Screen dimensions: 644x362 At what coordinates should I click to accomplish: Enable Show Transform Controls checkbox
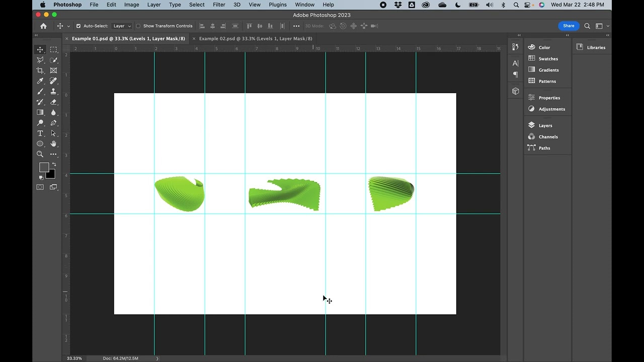point(138,26)
